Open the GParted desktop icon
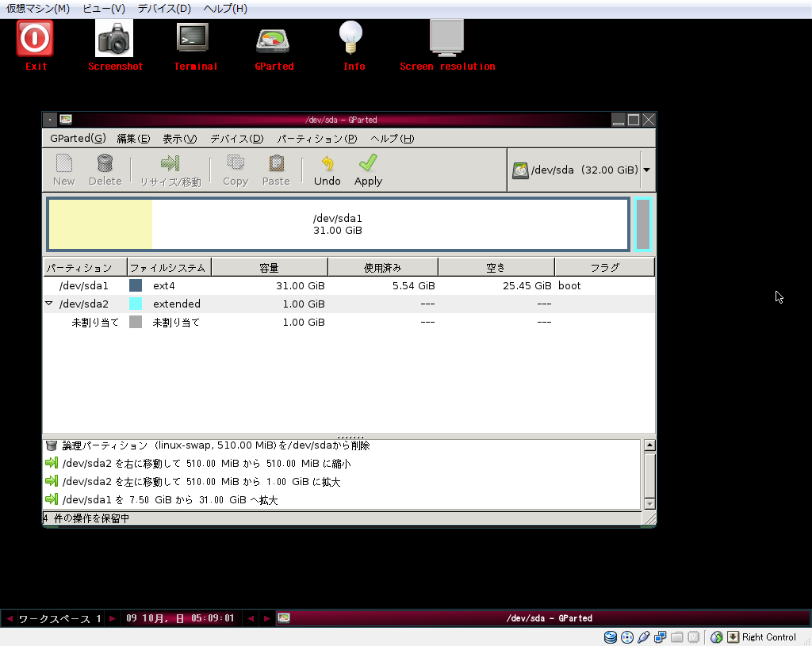The width and height of the screenshot is (812, 646). (273, 40)
